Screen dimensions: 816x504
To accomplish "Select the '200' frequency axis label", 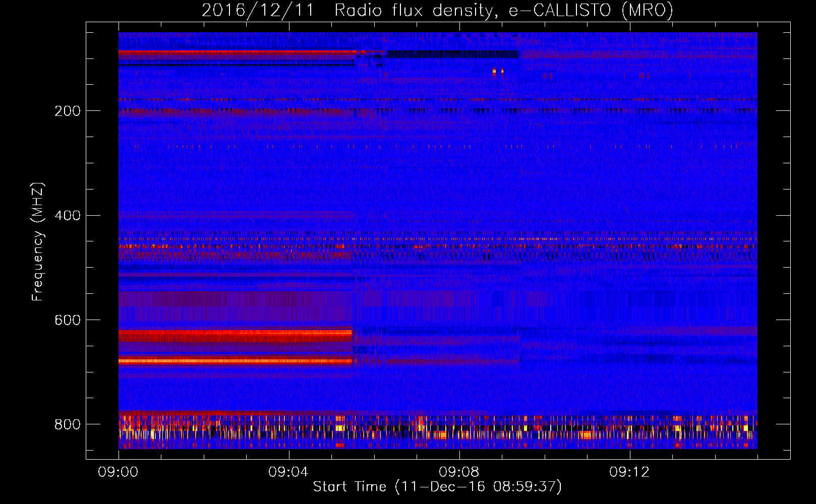I will click(x=68, y=111).
